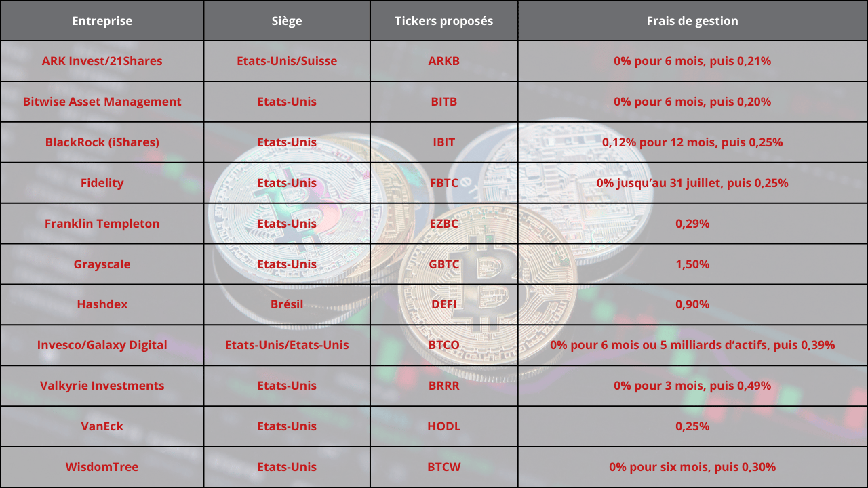The height and width of the screenshot is (488, 868).
Task: Click the BRRR ticker
Action: [444, 386]
